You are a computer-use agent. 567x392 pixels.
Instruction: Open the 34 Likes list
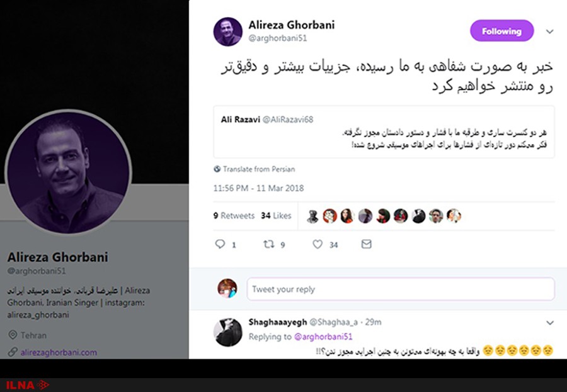click(x=277, y=216)
